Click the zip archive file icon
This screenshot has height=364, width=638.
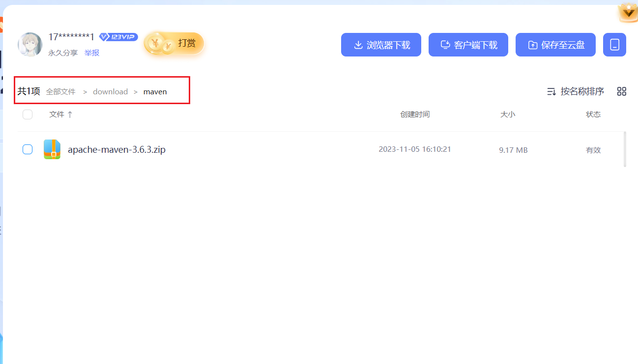(x=52, y=149)
